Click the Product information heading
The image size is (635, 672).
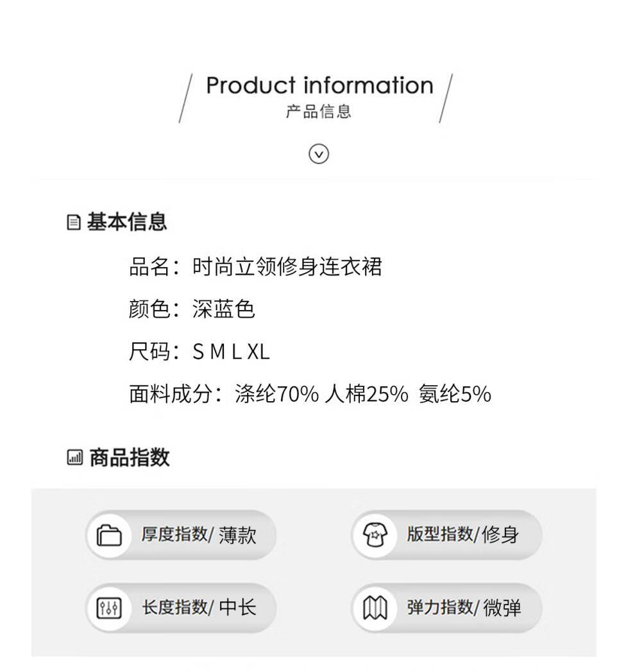click(320, 85)
